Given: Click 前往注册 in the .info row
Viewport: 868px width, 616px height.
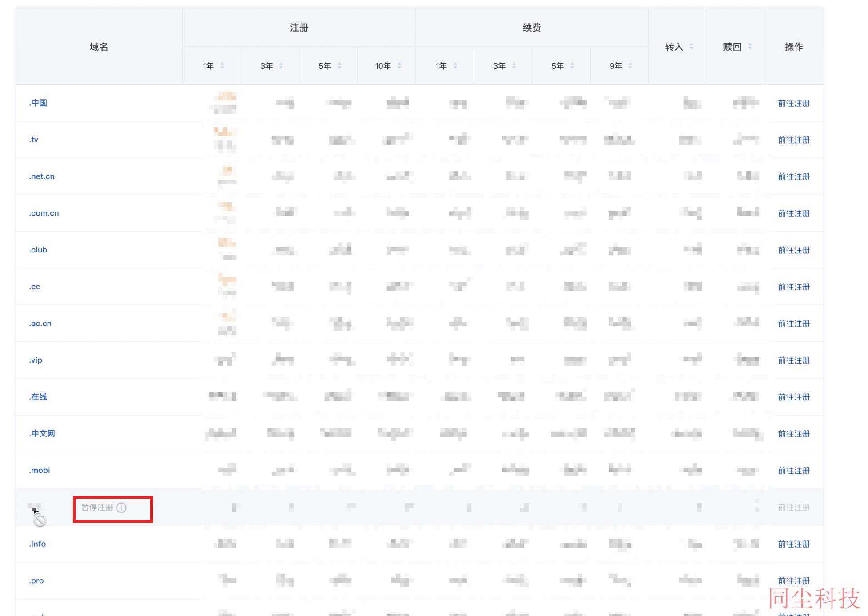Looking at the screenshot, I should coord(794,544).
